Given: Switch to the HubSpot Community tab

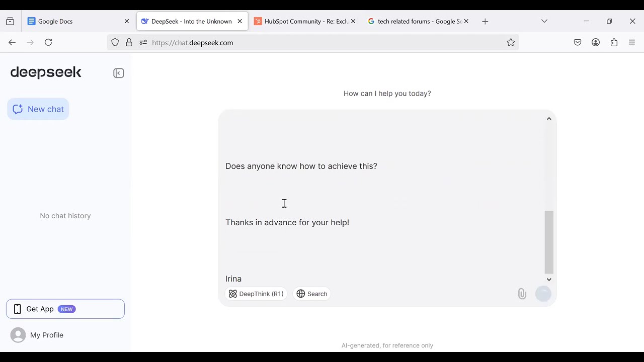Looking at the screenshot, I should click(x=305, y=21).
